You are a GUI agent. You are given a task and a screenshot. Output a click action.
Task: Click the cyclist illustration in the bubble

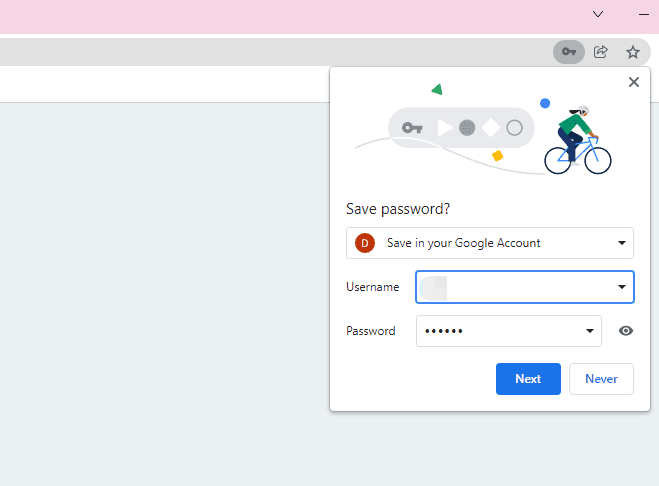tap(578, 140)
